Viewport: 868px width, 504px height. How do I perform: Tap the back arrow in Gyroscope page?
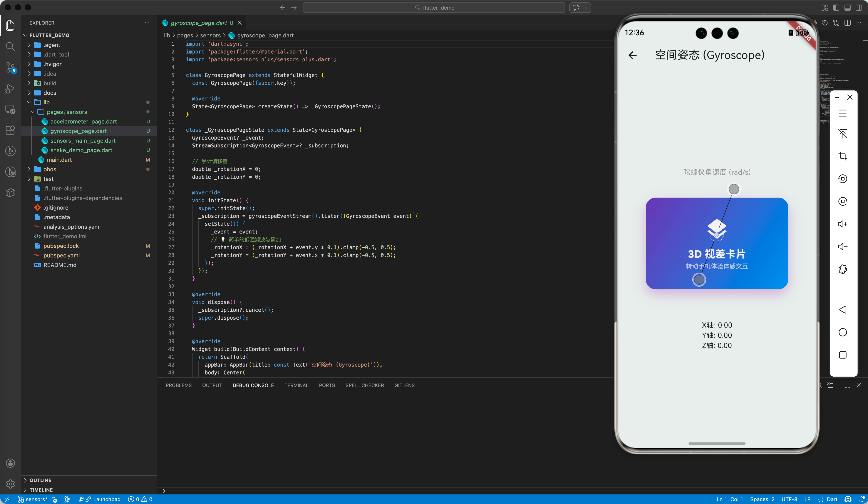632,55
